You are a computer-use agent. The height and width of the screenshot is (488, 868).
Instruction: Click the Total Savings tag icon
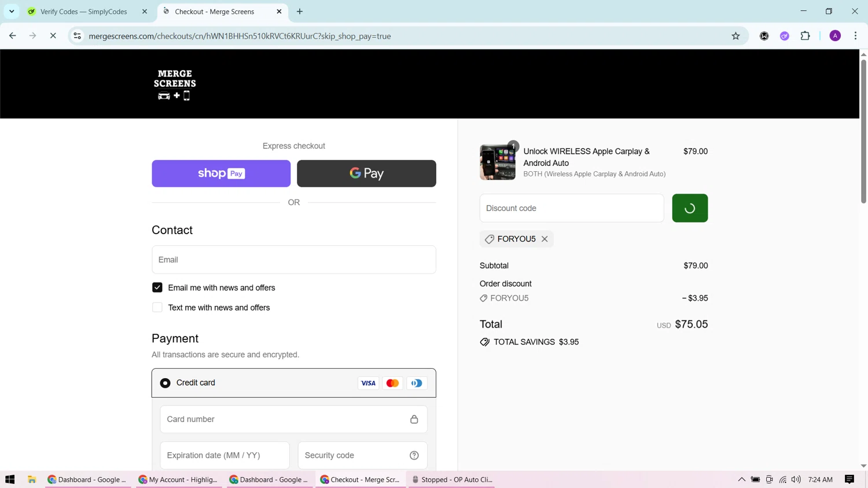pyautogui.click(x=485, y=342)
